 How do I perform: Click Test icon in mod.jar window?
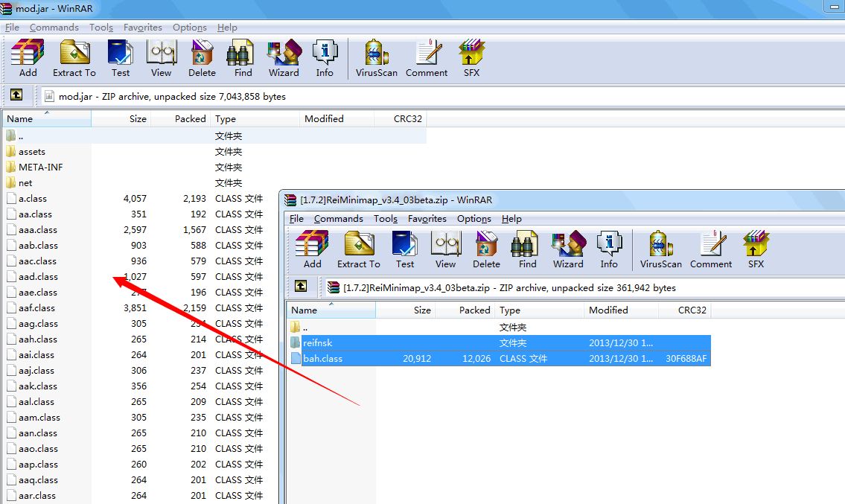click(x=121, y=58)
